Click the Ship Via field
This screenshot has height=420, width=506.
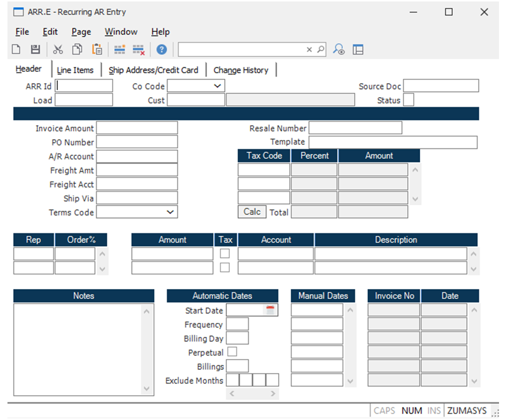coord(137,198)
